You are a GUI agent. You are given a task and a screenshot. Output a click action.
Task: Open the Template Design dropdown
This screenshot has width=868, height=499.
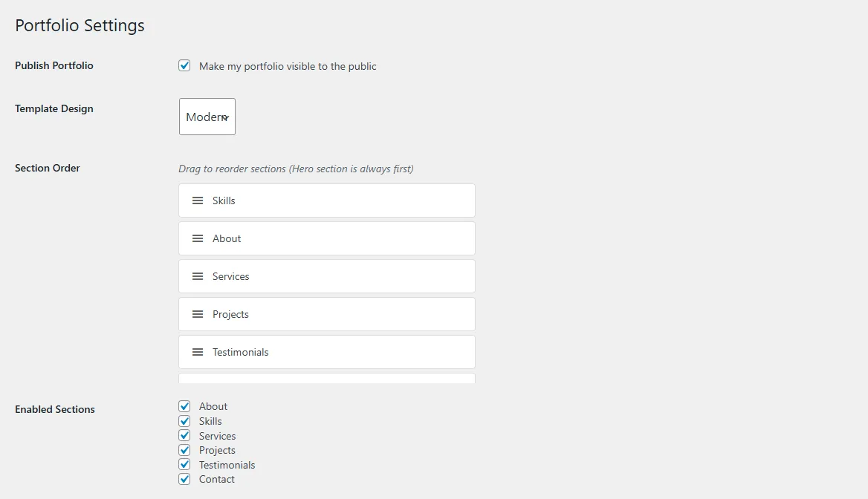[207, 117]
